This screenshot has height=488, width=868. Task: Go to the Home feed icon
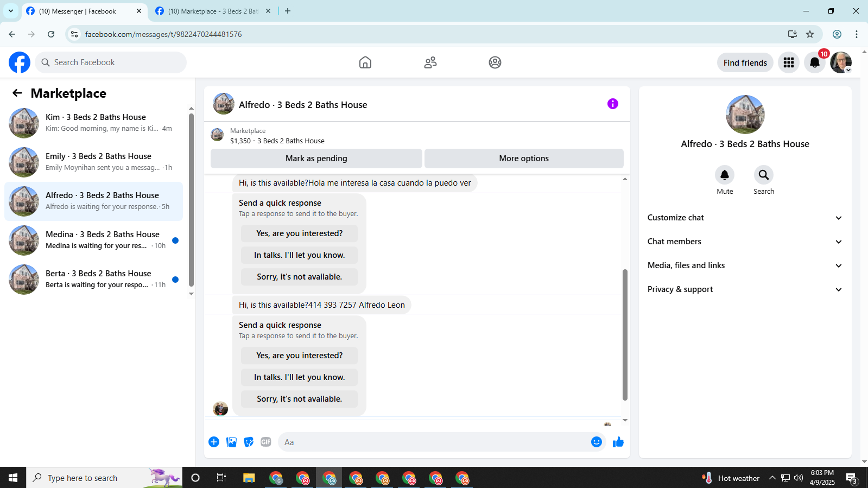[365, 62]
